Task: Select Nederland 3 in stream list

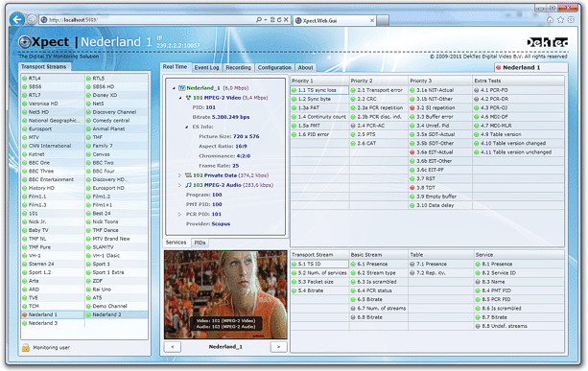Action: point(53,323)
